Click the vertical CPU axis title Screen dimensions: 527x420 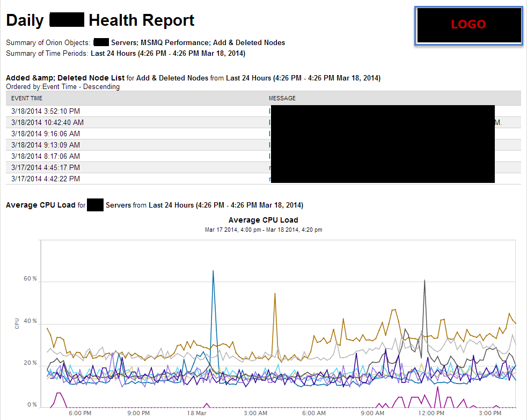click(17, 323)
